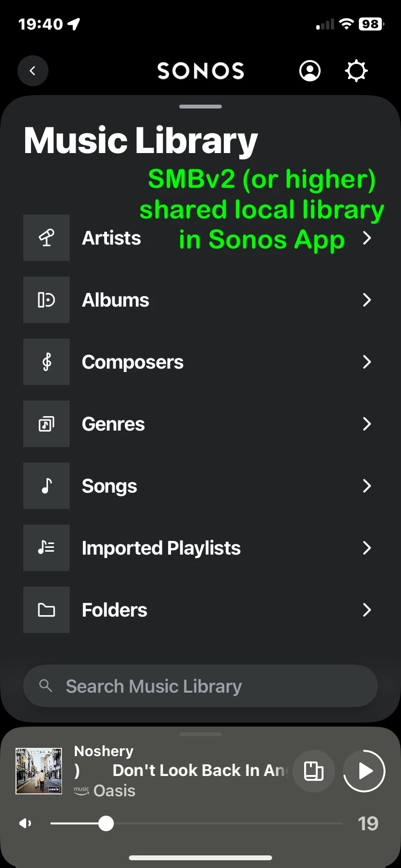This screenshot has height=868, width=401.
Task: Tap the Composers treble clef icon
Action: (x=46, y=362)
